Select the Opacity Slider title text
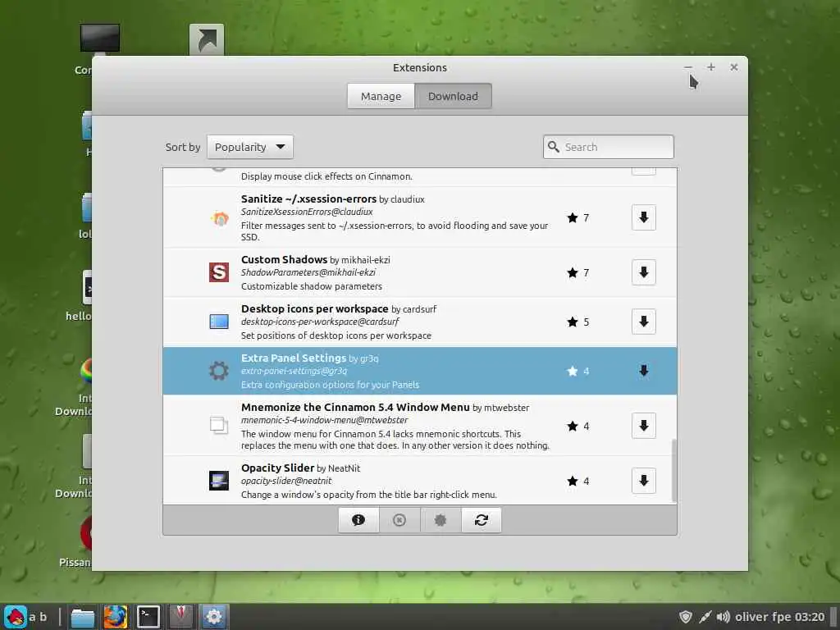Image resolution: width=840 pixels, height=630 pixels. click(x=277, y=468)
